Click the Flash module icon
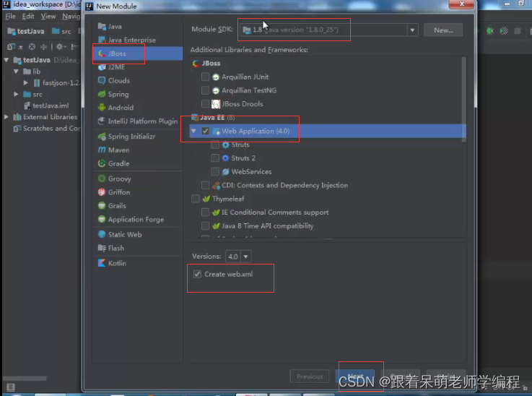532x396 pixels. pos(102,248)
